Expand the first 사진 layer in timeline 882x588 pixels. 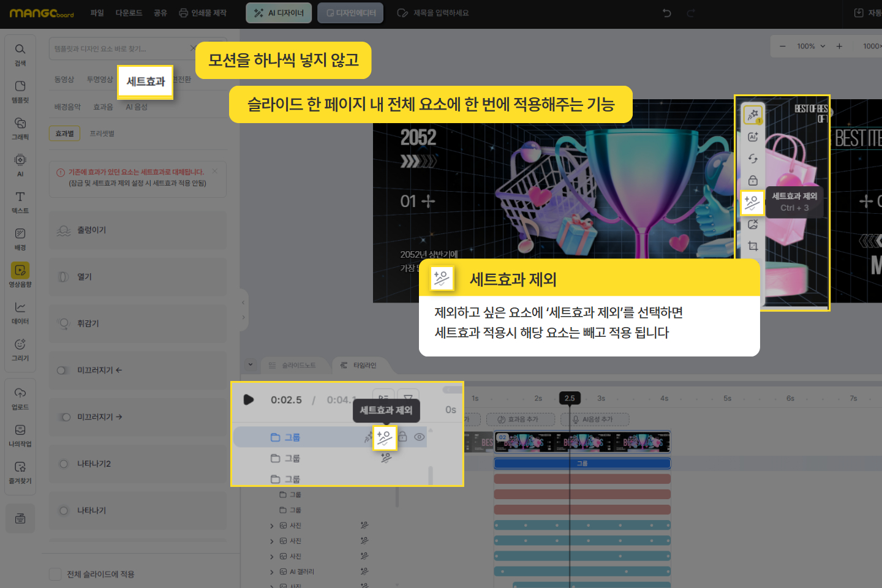coord(272,526)
